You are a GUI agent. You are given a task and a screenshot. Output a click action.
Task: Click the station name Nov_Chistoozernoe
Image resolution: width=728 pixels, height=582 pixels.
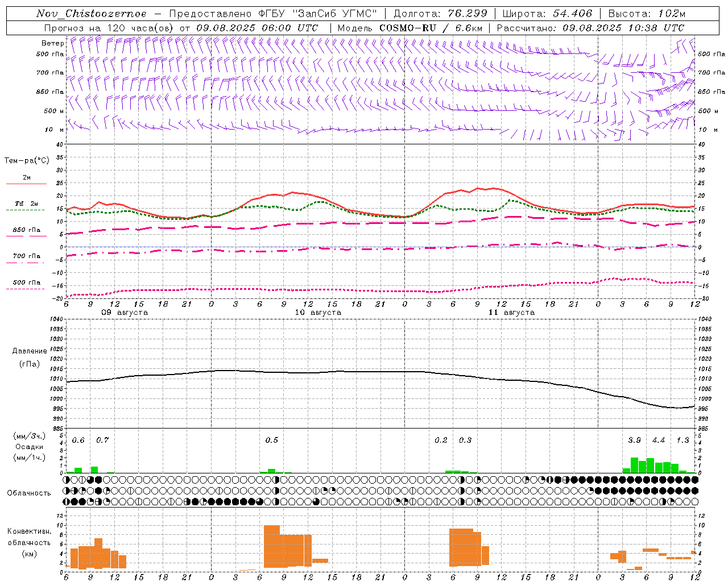coord(91,14)
